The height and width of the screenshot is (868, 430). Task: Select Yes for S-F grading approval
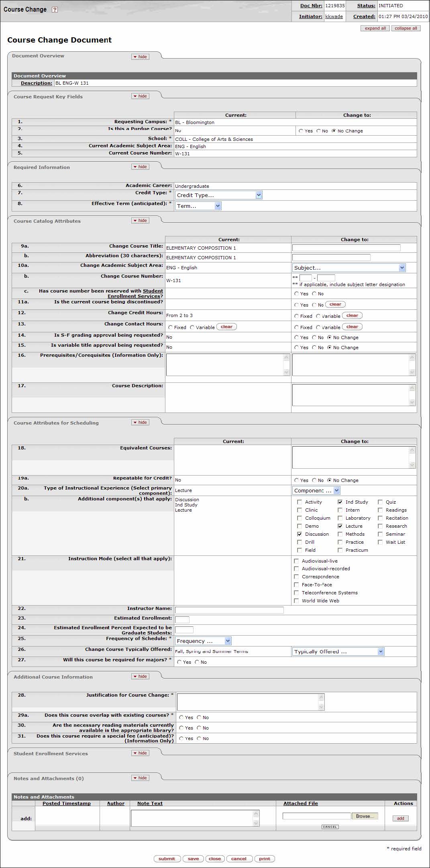297,338
